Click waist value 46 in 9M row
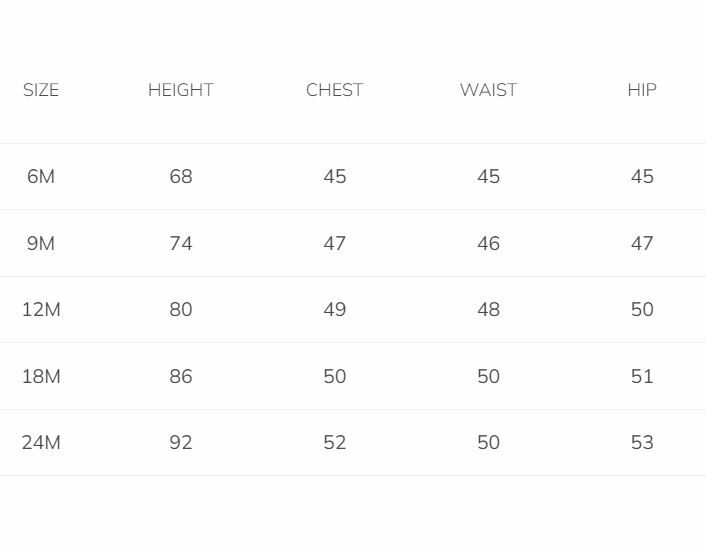The width and height of the screenshot is (706, 548). [488, 244]
